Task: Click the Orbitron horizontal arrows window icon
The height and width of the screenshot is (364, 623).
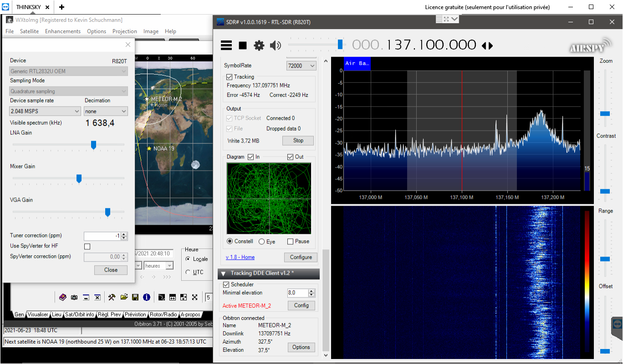Action: pos(173,297)
